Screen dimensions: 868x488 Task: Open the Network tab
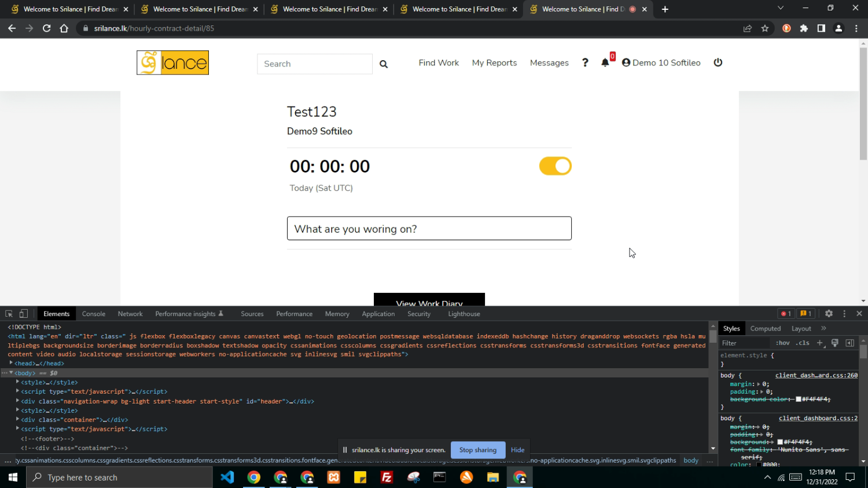click(130, 314)
